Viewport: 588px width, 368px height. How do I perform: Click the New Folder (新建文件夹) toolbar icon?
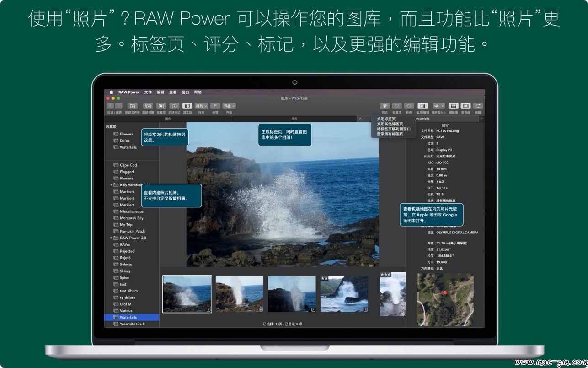(133, 106)
